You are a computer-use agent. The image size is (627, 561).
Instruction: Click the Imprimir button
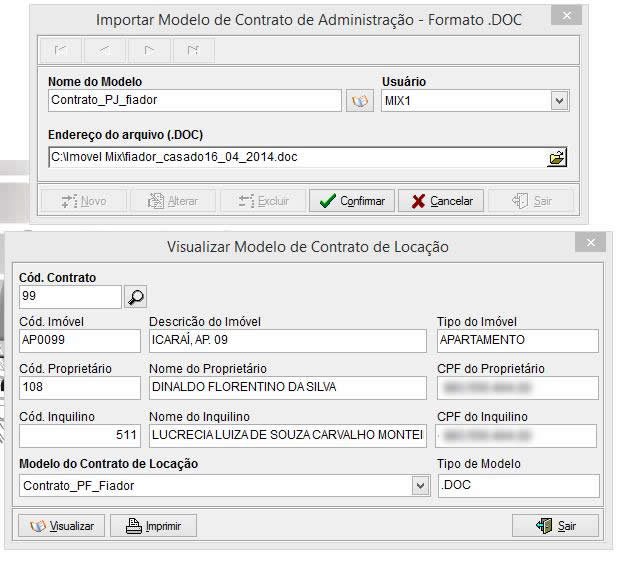click(x=153, y=526)
